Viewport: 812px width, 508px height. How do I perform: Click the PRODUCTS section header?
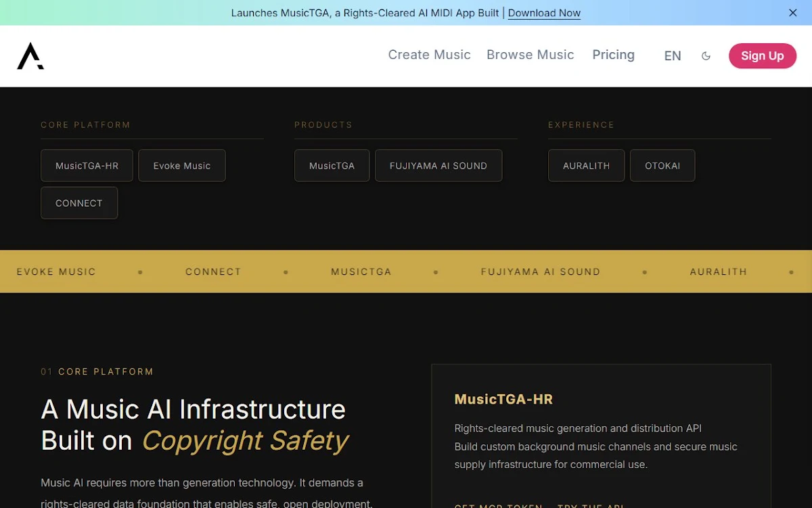(323, 125)
